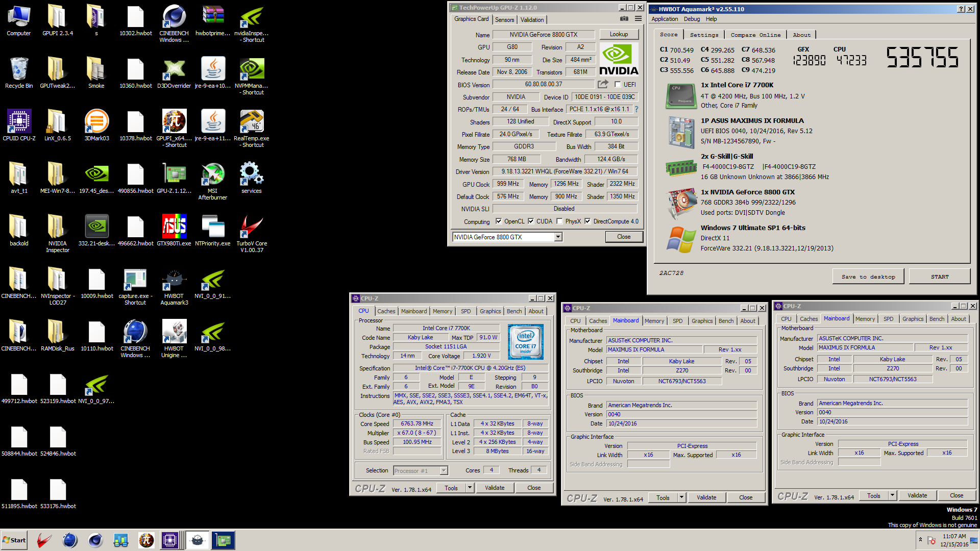Open Tools dropdown arrow in CPU-Z CPU window

point(470,488)
